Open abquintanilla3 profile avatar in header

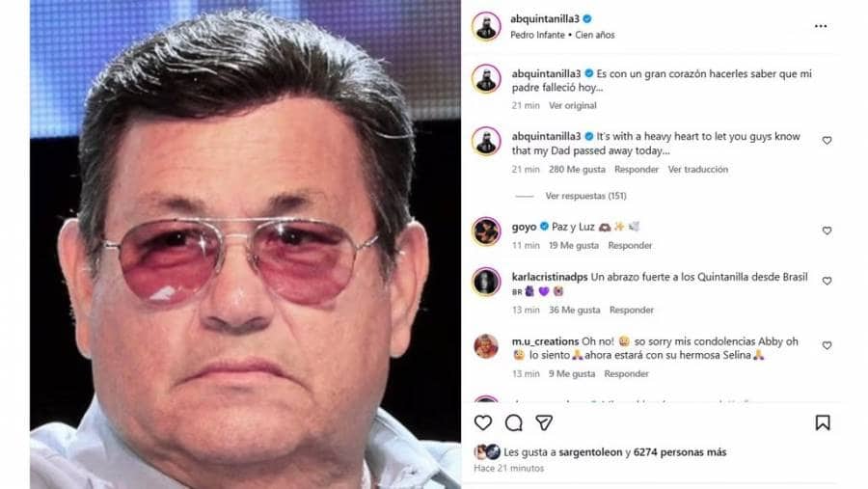click(x=486, y=26)
